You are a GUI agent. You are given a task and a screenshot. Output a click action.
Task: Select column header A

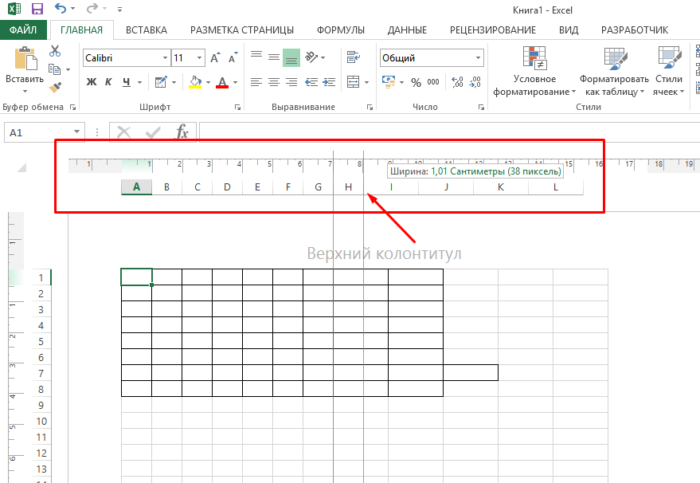[137, 187]
